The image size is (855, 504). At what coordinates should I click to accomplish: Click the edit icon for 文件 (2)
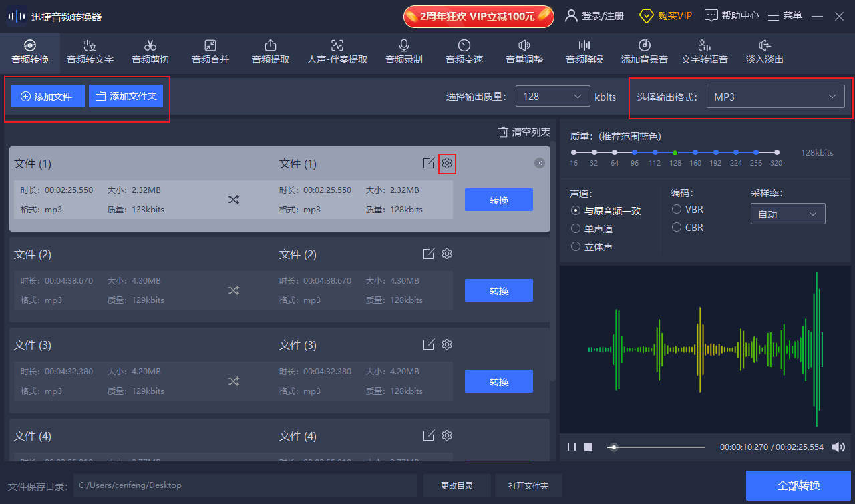[428, 254]
